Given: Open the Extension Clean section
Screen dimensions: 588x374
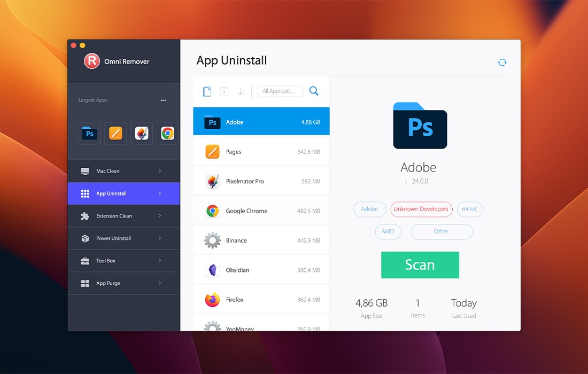Looking at the screenshot, I should point(124,216).
